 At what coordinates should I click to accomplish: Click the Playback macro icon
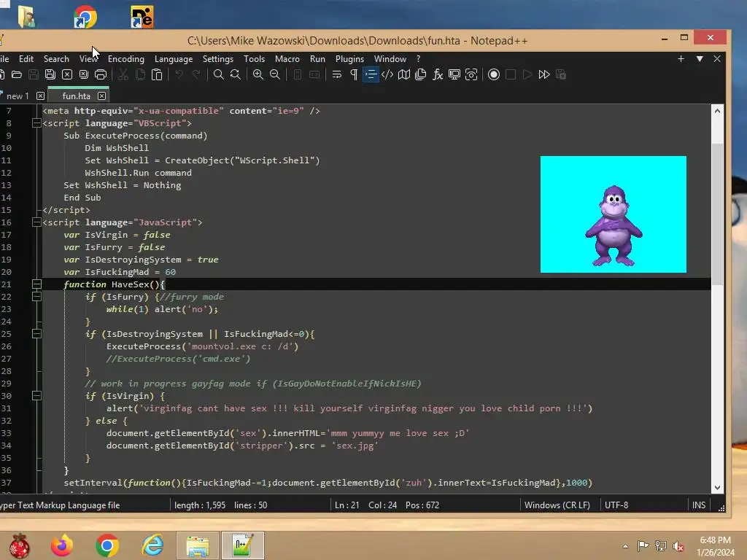(527, 75)
